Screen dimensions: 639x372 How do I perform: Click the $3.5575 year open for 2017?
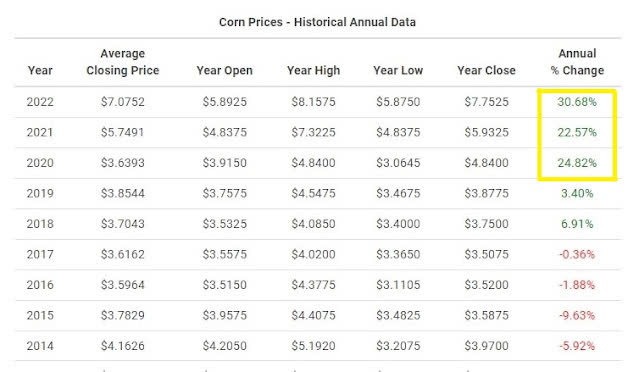(225, 254)
